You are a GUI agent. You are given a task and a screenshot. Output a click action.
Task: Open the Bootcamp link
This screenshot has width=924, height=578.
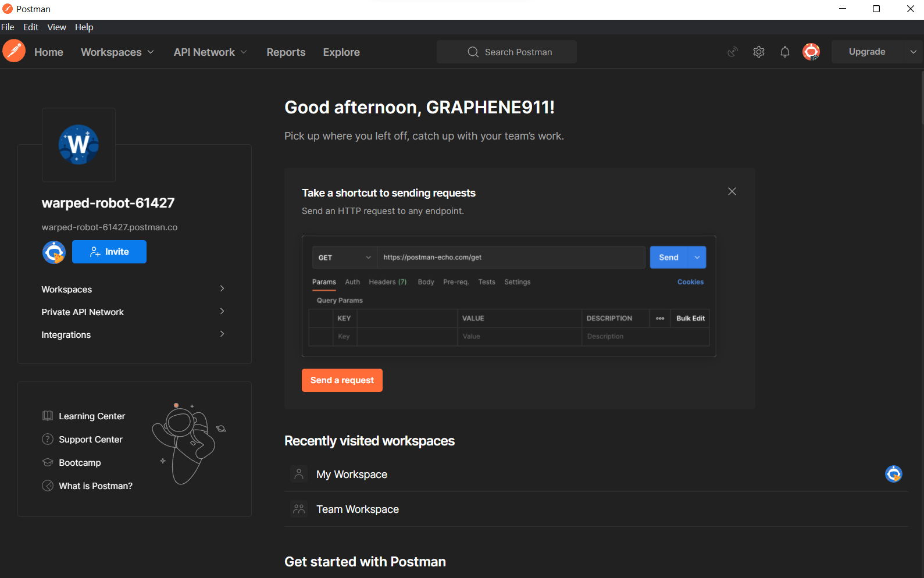pyautogui.click(x=80, y=463)
